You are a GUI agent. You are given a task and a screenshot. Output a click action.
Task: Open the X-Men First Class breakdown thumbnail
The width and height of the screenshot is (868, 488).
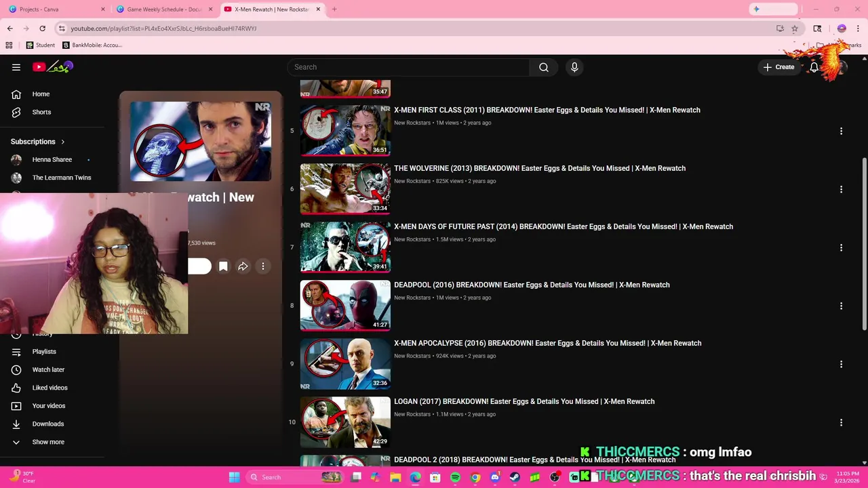(345, 130)
